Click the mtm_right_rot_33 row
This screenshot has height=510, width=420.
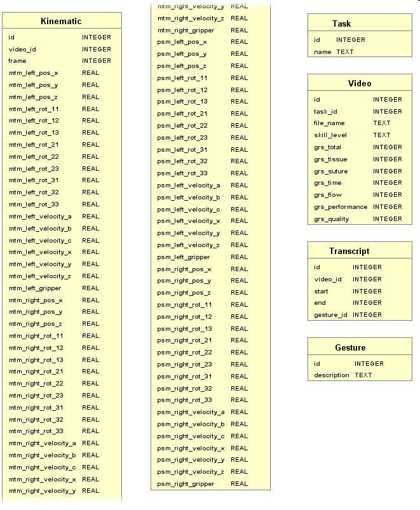62,431
